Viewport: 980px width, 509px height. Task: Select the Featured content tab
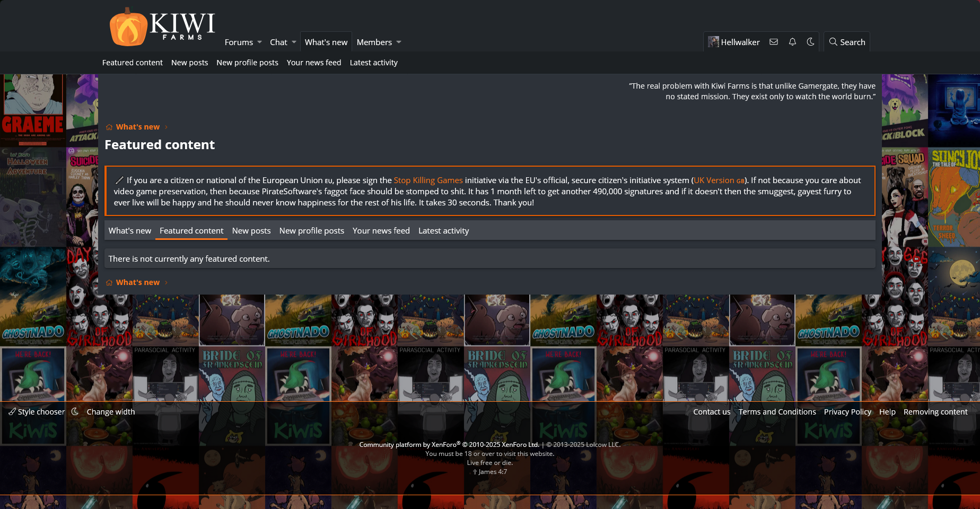(191, 231)
